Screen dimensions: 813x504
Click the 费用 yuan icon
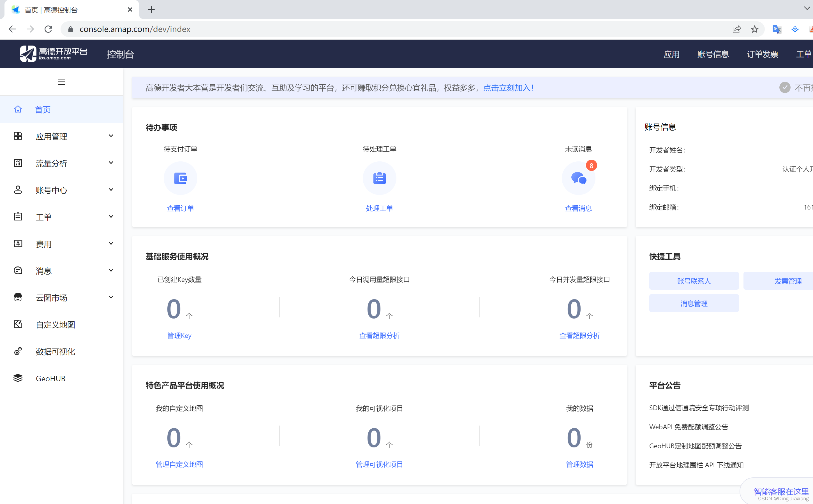18,244
